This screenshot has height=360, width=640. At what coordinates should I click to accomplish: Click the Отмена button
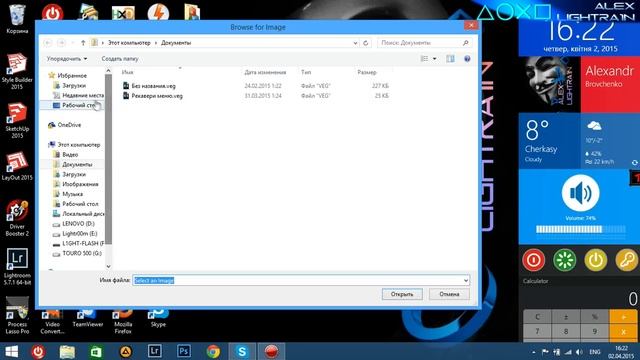pos(449,294)
